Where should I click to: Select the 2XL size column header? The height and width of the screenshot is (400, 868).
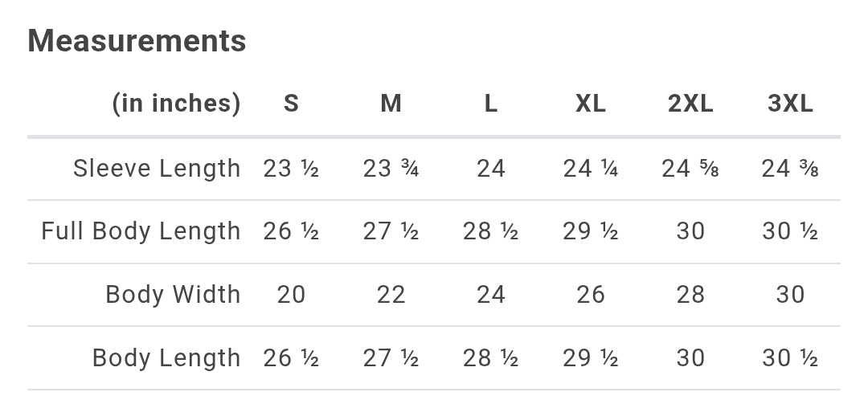(x=690, y=104)
